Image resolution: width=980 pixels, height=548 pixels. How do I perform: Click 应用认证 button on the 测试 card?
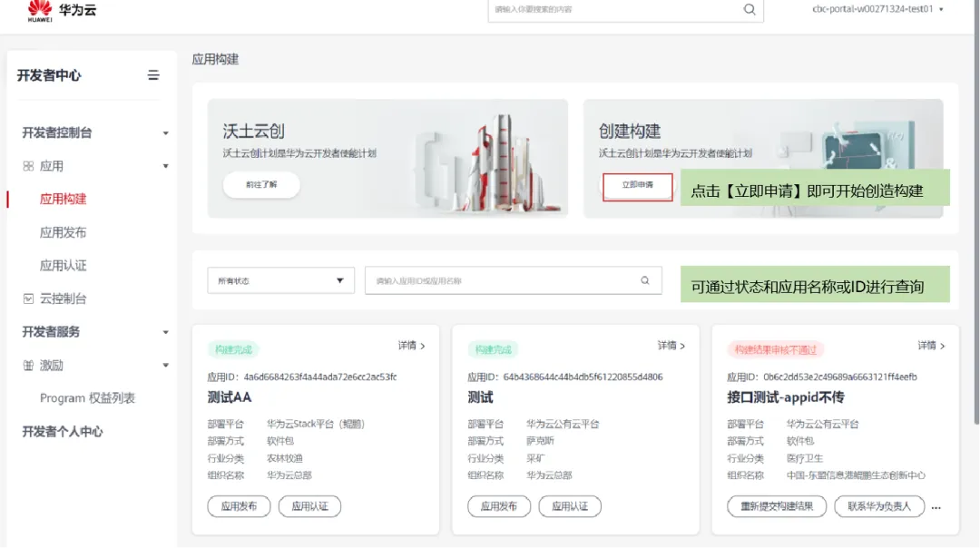pos(570,506)
